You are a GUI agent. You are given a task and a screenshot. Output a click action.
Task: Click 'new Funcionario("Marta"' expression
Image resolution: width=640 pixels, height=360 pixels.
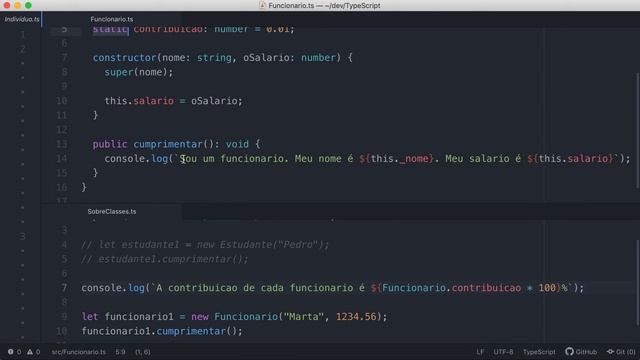point(258,317)
